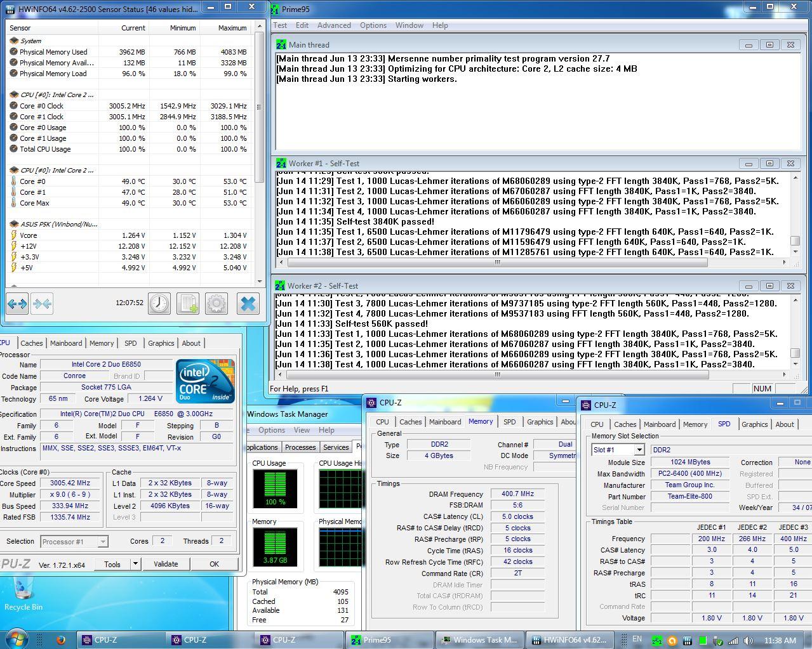The width and height of the screenshot is (812, 649).
Task: Select Caches tab in CPU-Z processor window
Action: [32, 343]
